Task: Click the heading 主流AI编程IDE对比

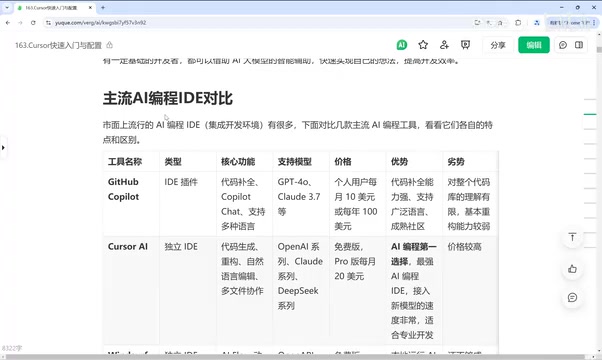Action: click(x=168, y=98)
